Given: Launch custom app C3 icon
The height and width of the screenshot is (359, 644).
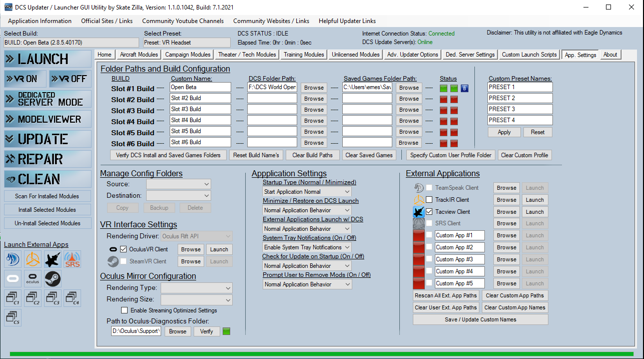Looking at the screenshot, I should pos(53,298).
